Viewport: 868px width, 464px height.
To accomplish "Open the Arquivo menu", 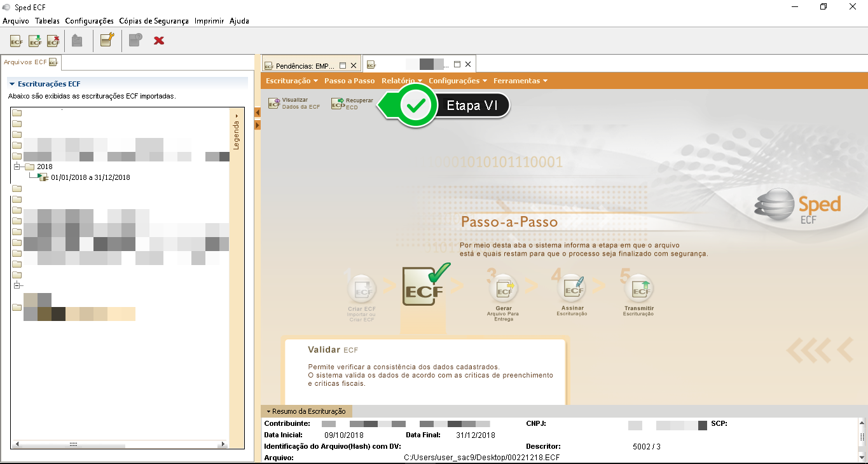I will pyautogui.click(x=16, y=21).
